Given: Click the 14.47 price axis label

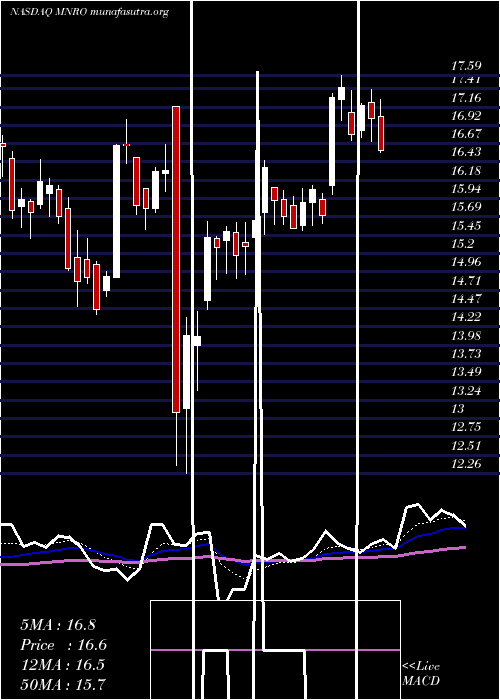Looking at the screenshot, I should (466, 299).
